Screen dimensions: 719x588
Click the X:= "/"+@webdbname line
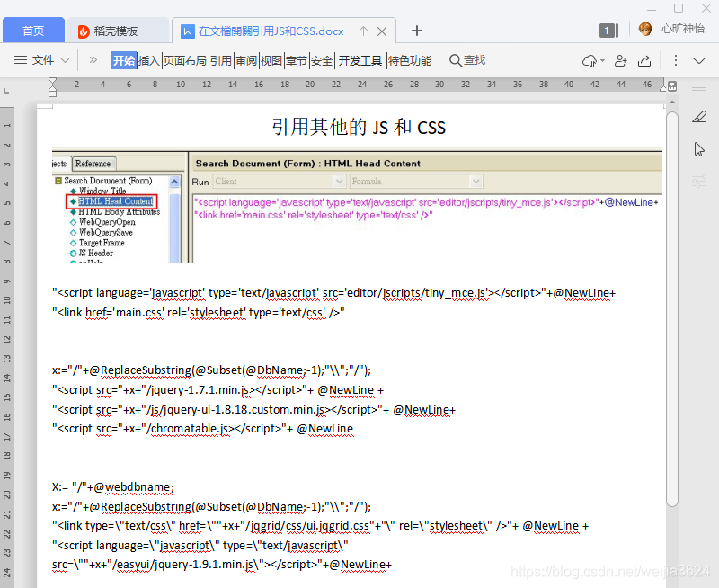[113, 486]
